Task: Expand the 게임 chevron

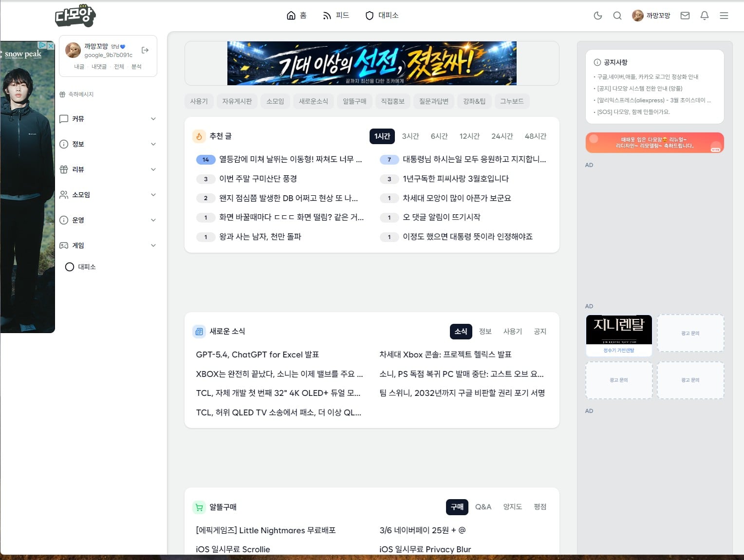Action: tap(153, 245)
